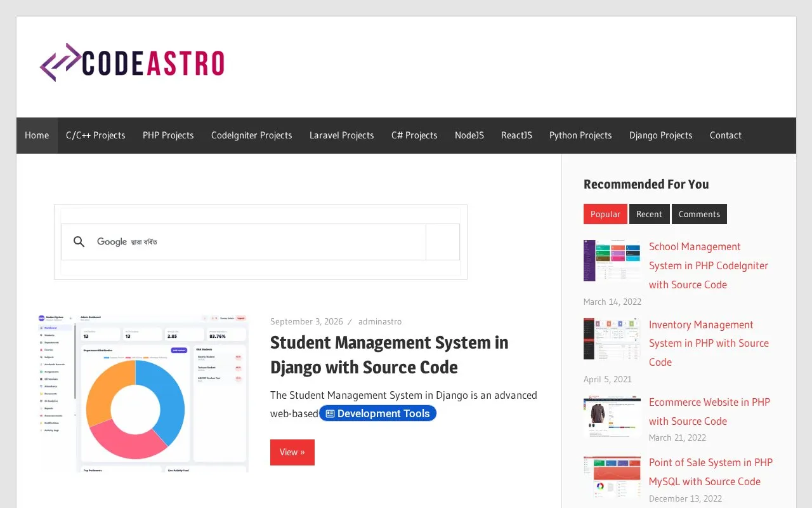This screenshot has width=812, height=508.
Task: Open the Home menu item
Action: [37, 135]
